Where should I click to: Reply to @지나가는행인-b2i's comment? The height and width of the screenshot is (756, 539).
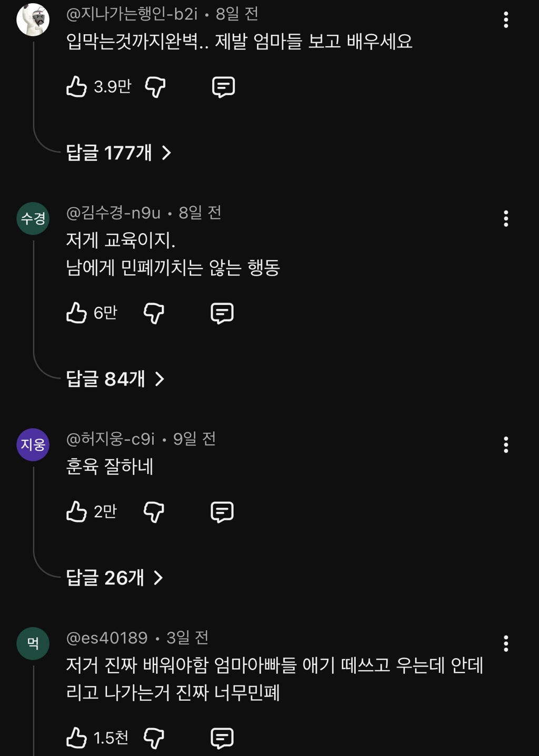[223, 87]
